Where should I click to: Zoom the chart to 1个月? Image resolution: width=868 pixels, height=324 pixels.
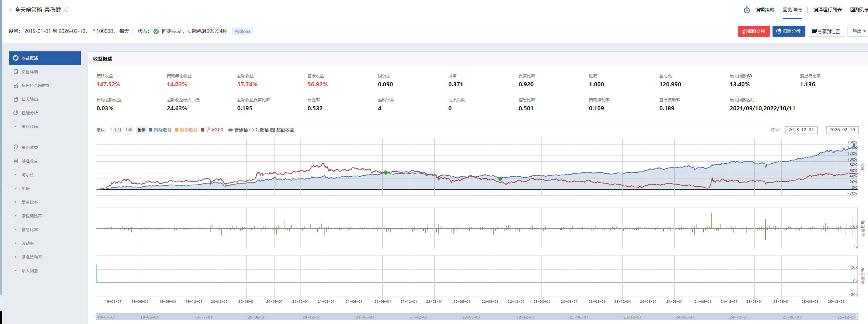(116, 130)
